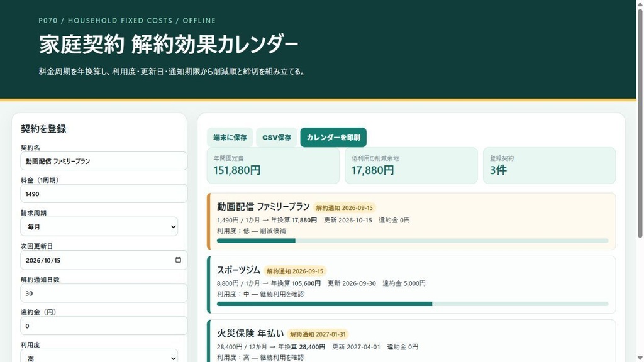Screen dimensions: 644x362
Task: Click the 利用度：低 — 削減候補 text
Action: [x=252, y=231]
